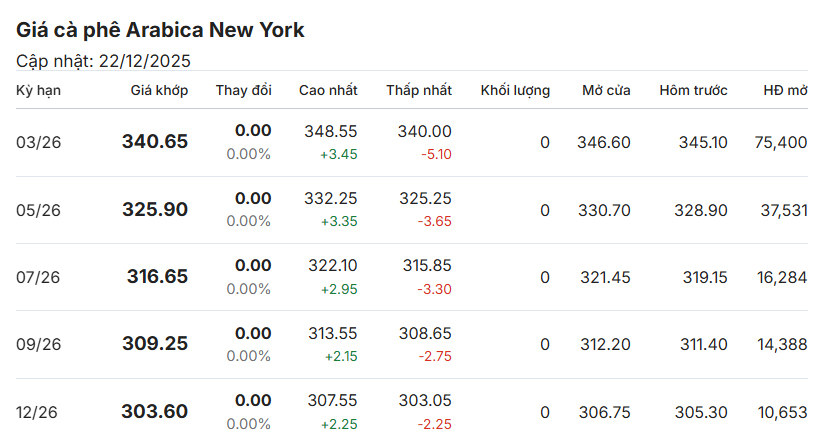825x440 pixels.
Task: Click the 'Hôm trước' column header
Action: pyautogui.click(x=693, y=91)
